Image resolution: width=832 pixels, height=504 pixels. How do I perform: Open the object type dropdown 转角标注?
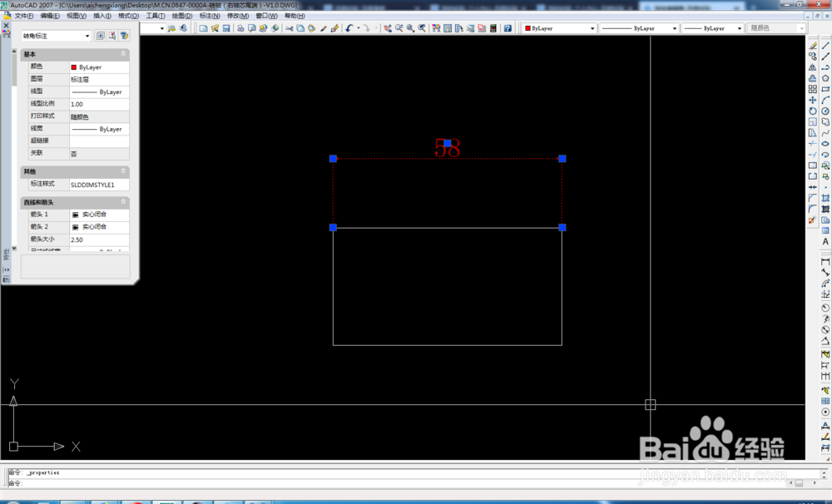[57, 36]
